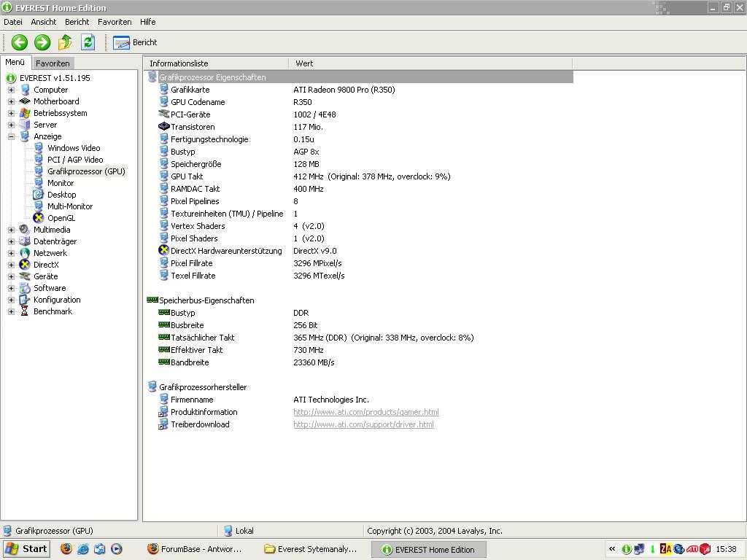
Task: Switch to the Favoriten tab in sidebar
Action: pos(53,63)
